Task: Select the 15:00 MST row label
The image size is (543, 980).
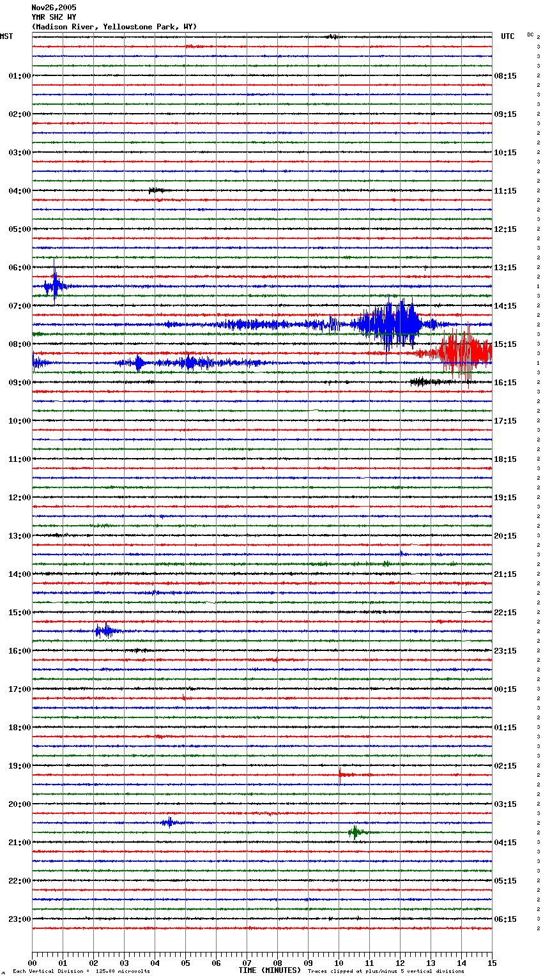Action: click(x=19, y=613)
